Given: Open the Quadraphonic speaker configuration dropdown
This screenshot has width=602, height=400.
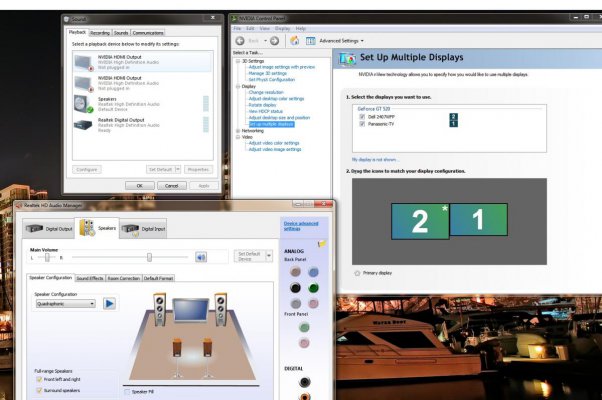Looking at the screenshot, I should coord(66,304).
